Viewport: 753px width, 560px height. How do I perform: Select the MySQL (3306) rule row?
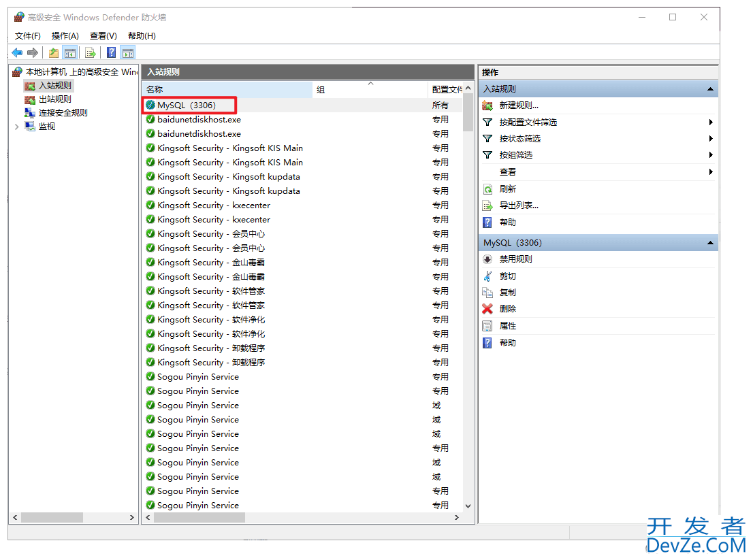(302, 105)
